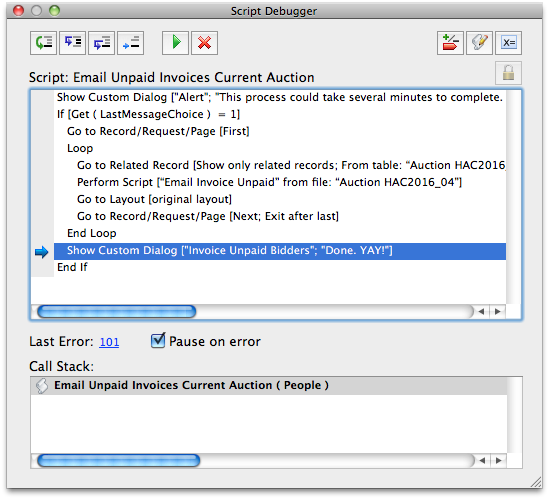Select the End Loop script step
Viewport: 549px width, 499px height.
(x=91, y=234)
